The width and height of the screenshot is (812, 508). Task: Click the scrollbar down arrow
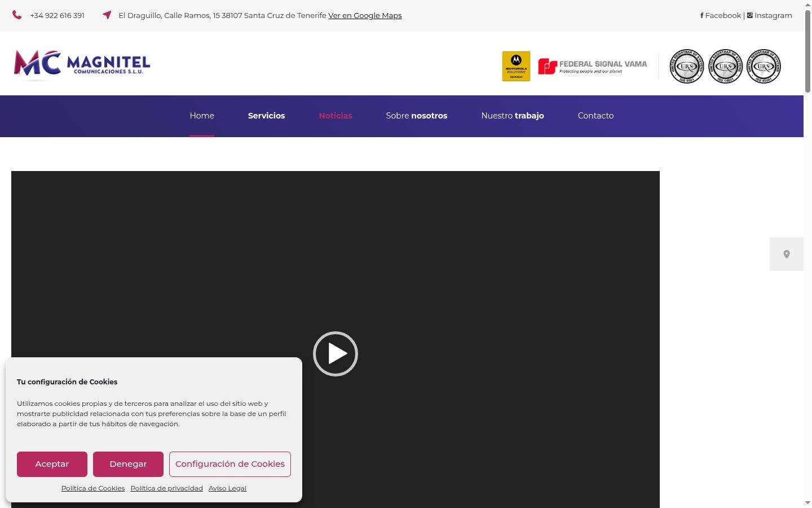[x=807, y=502]
